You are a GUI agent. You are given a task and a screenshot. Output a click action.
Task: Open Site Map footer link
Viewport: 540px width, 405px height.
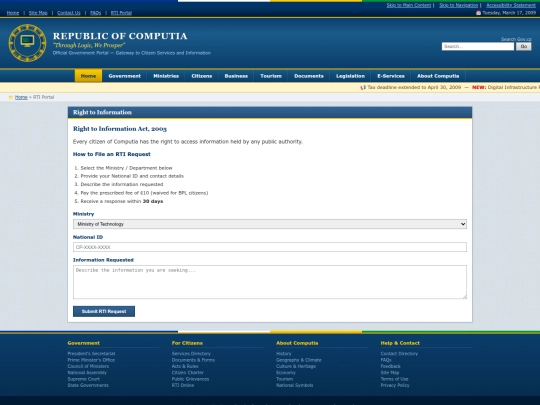coord(390,373)
